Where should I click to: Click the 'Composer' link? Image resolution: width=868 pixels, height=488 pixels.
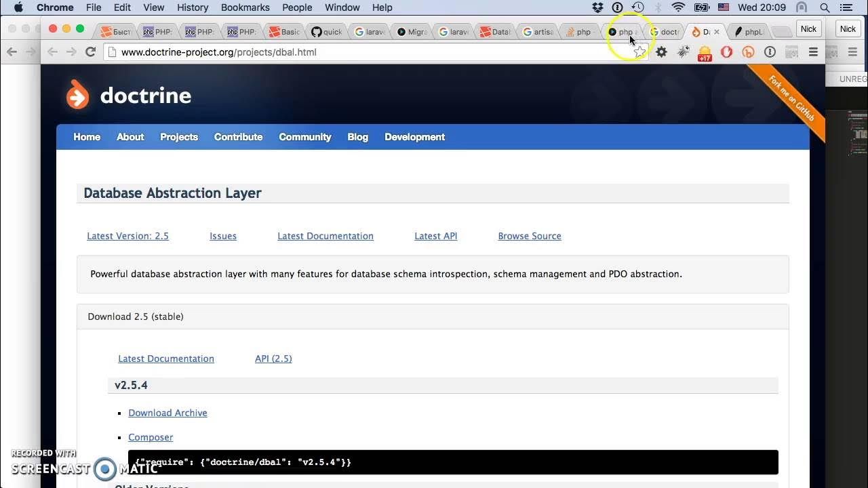pyautogui.click(x=151, y=437)
